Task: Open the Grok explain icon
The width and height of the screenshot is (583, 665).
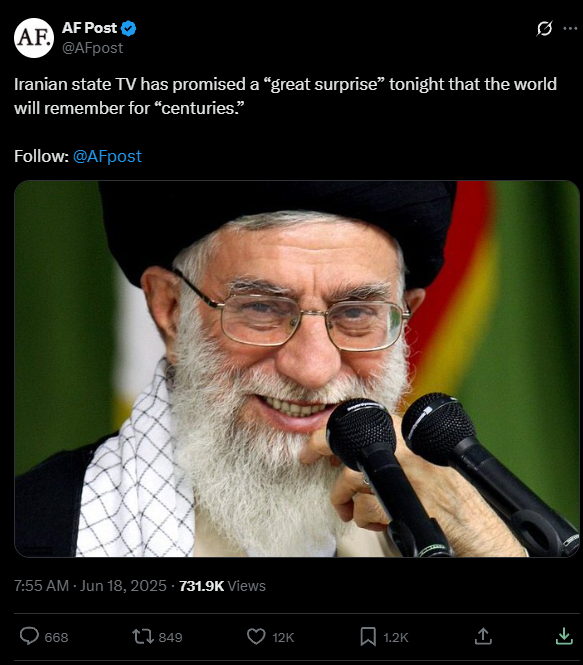Action: click(544, 28)
